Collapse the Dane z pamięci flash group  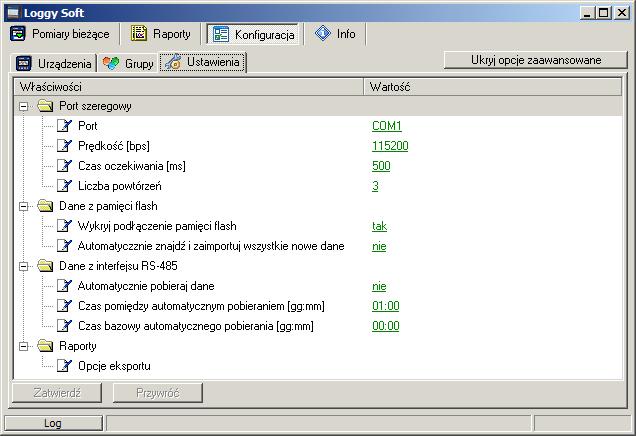(24, 206)
